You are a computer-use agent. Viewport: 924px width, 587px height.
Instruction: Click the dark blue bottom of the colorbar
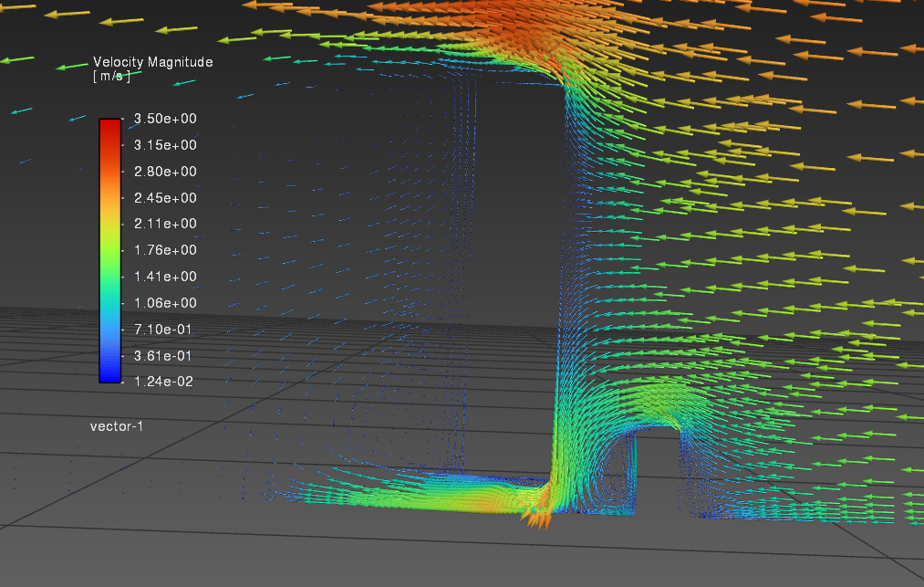109,375
